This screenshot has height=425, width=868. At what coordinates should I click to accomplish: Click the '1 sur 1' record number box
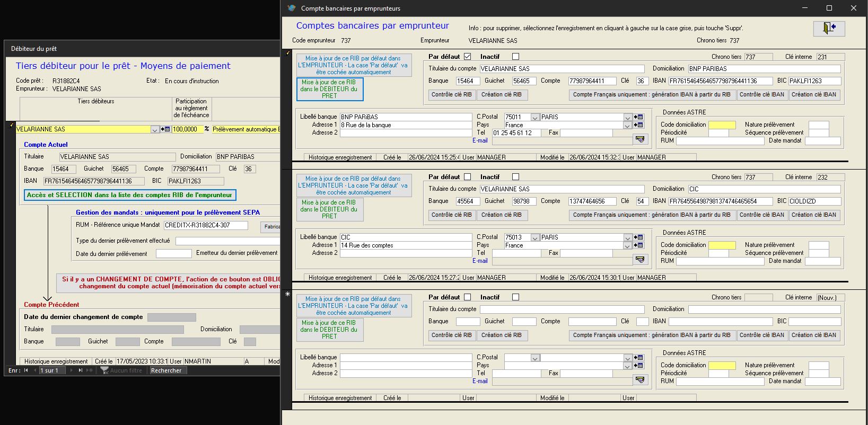pos(53,370)
